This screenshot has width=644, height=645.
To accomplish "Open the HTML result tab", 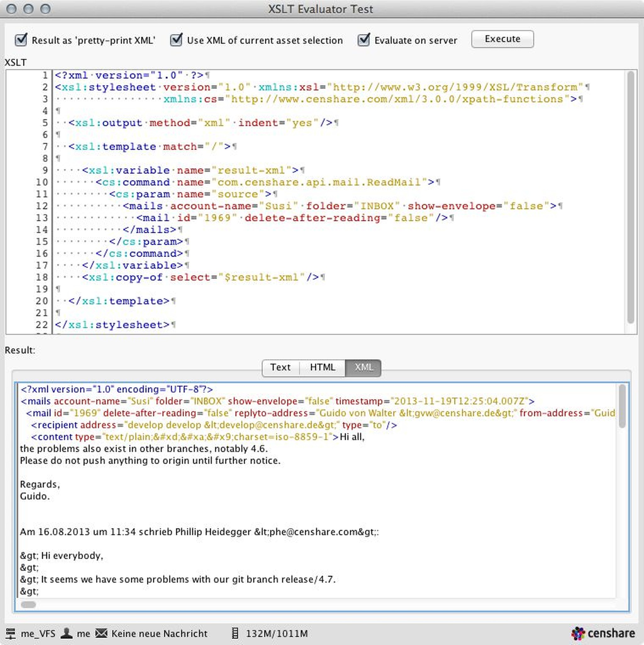I will tap(323, 367).
